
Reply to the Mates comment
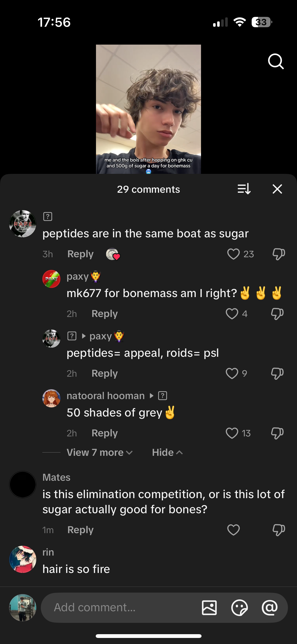[80, 530]
